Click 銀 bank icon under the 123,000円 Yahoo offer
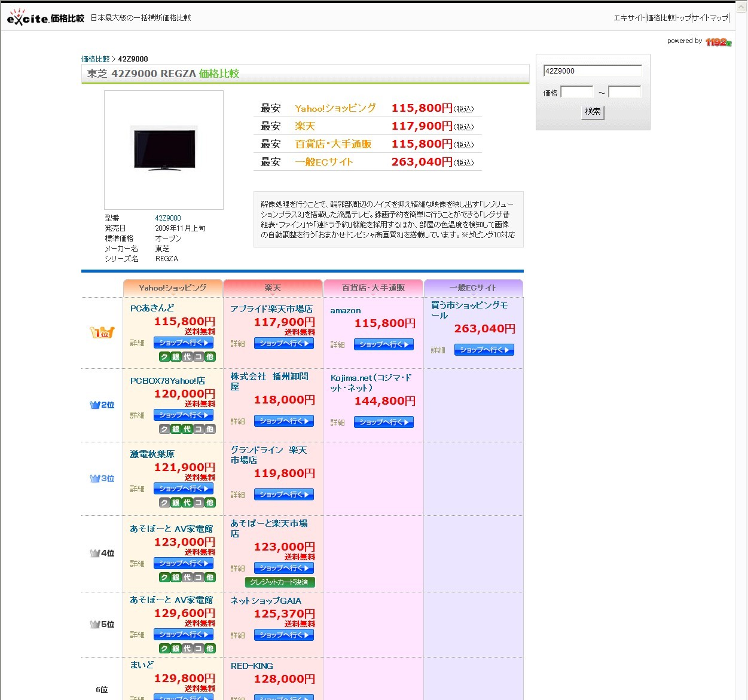This screenshot has height=700, width=748. 176,577
